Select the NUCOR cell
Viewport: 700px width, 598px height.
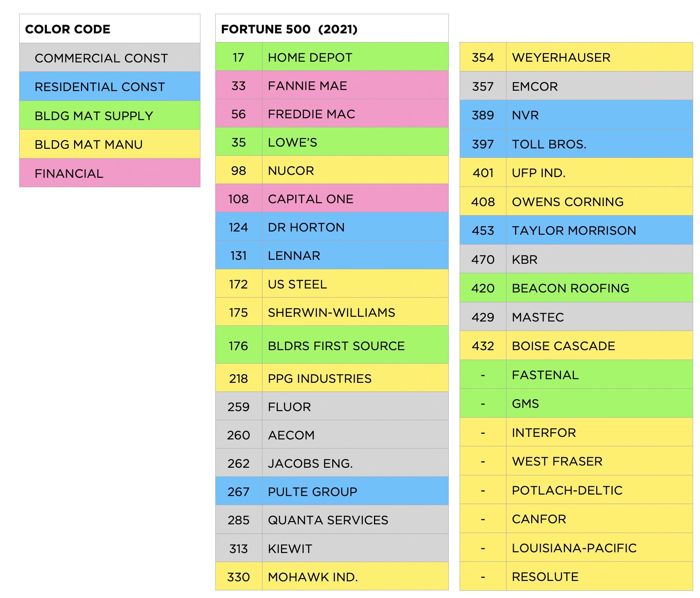point(355,170)
